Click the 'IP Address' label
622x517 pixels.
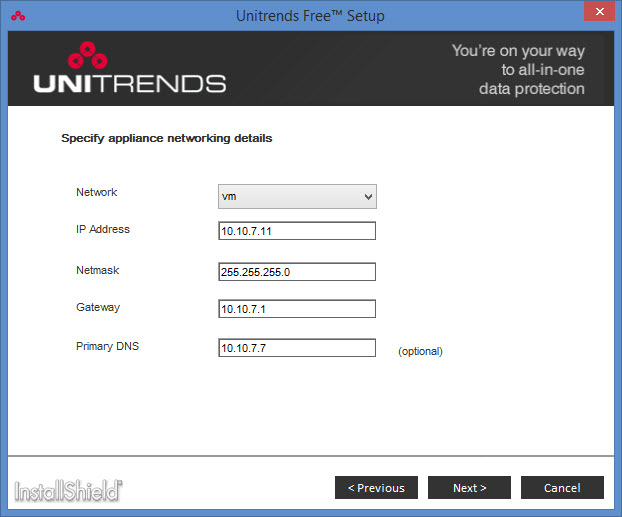(x=103, y=229)
